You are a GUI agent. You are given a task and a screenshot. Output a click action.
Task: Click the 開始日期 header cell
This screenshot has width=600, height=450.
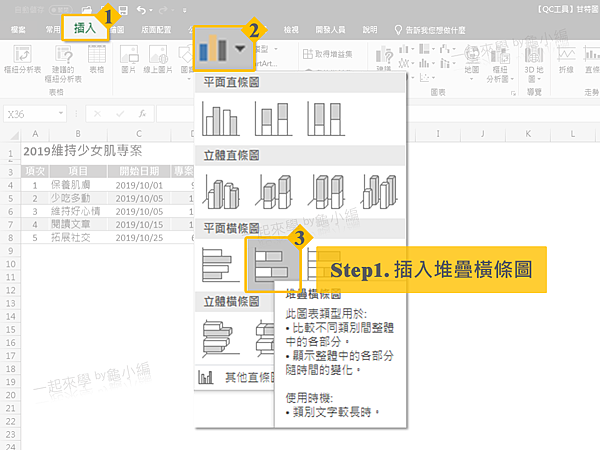point(139,171)
